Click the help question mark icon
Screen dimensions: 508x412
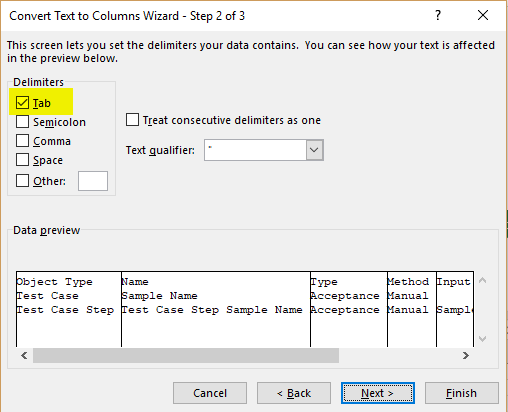pos(438,15)
